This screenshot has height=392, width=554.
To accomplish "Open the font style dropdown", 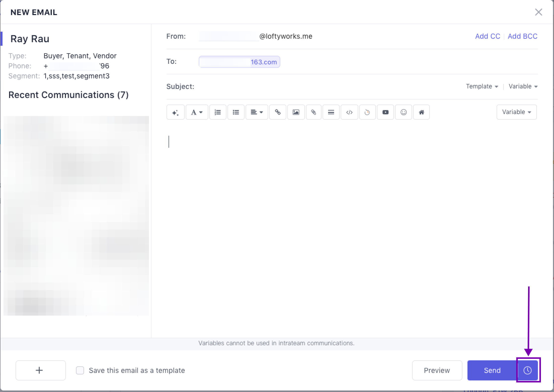I will [x=197, y=112].
